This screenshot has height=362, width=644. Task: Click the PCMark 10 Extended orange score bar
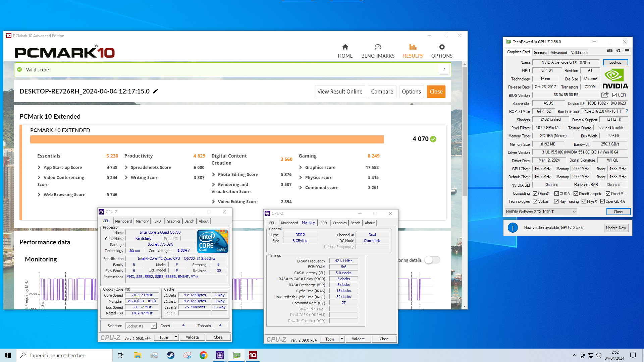tap(207, 139)
